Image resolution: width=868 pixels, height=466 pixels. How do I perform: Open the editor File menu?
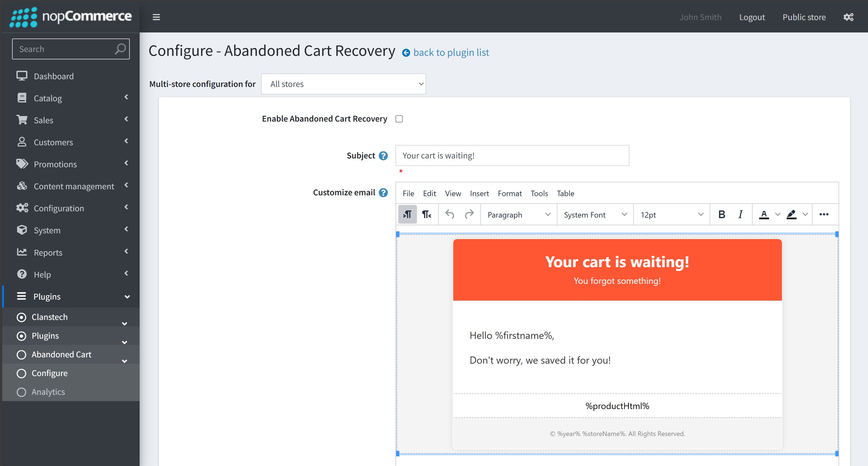408,193
